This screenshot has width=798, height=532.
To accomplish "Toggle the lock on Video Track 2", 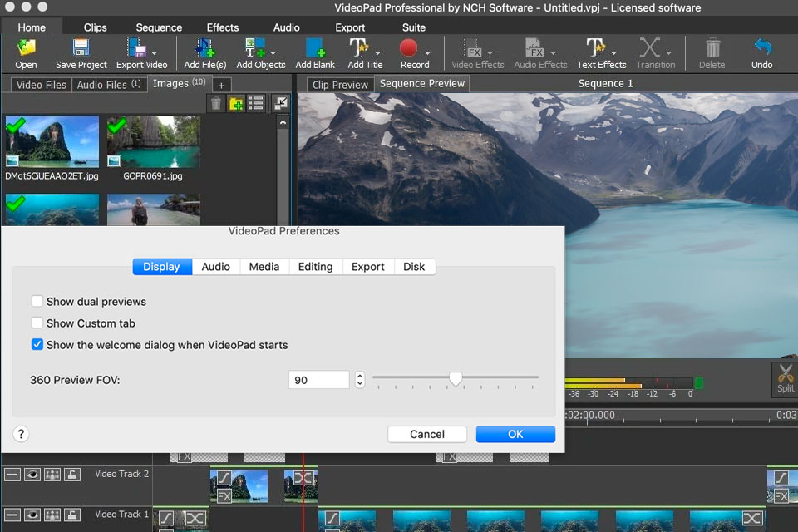I will tap(72, 475).
